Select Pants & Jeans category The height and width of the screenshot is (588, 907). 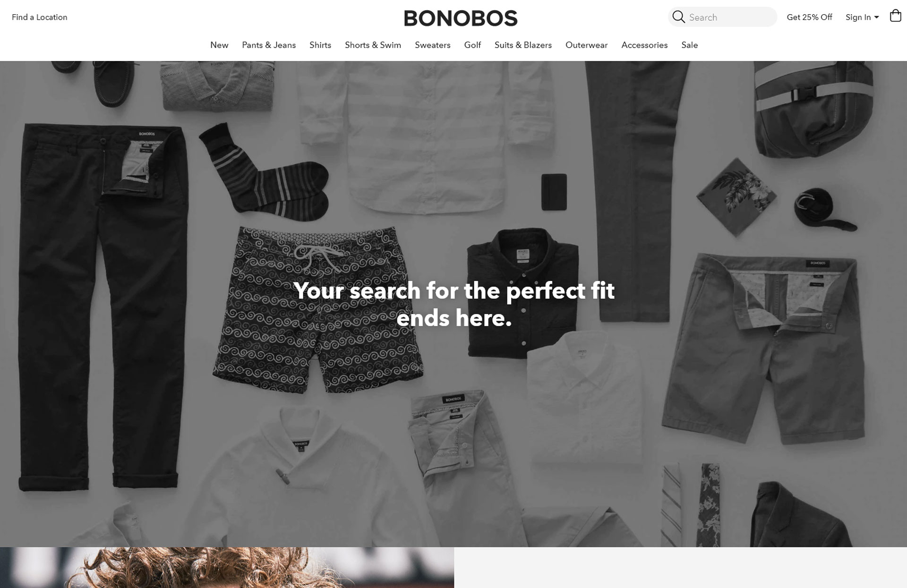click(269, 45)
